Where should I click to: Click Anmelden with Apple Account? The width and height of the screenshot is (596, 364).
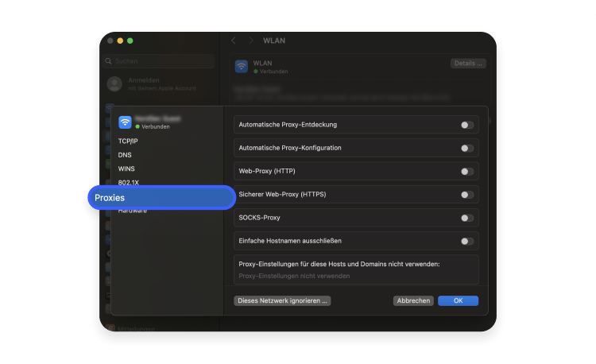tap(162, 84)
